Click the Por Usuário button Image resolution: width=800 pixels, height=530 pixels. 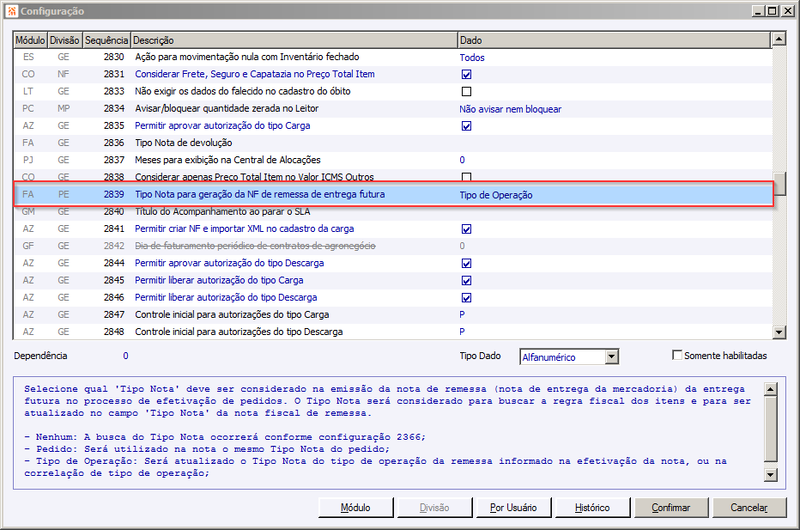tap(513, 508)
